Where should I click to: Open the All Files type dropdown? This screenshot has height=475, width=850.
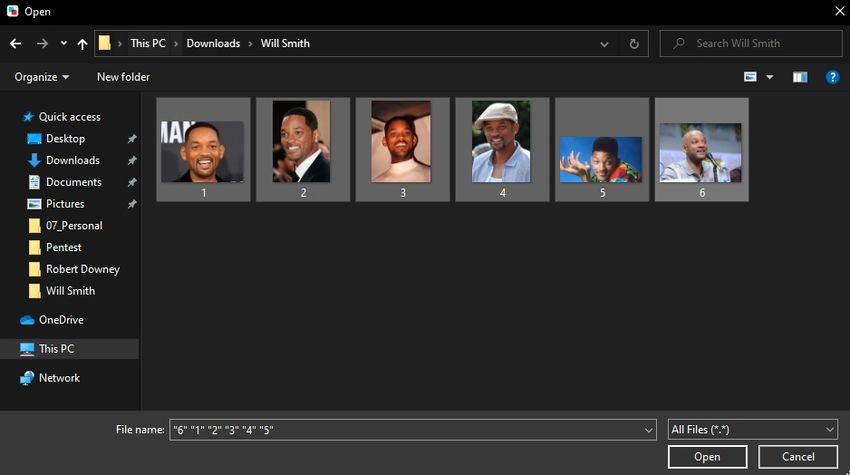tap(752, 429)
